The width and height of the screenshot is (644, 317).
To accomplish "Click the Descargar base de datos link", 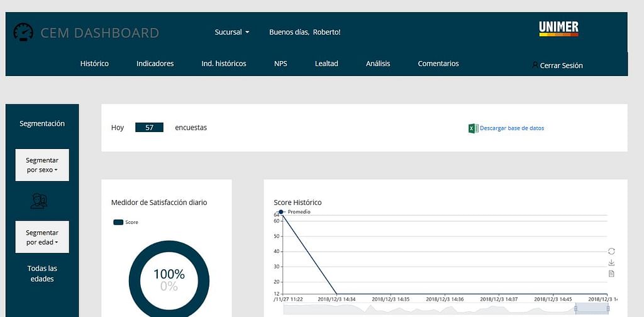I will coord(512,128).
